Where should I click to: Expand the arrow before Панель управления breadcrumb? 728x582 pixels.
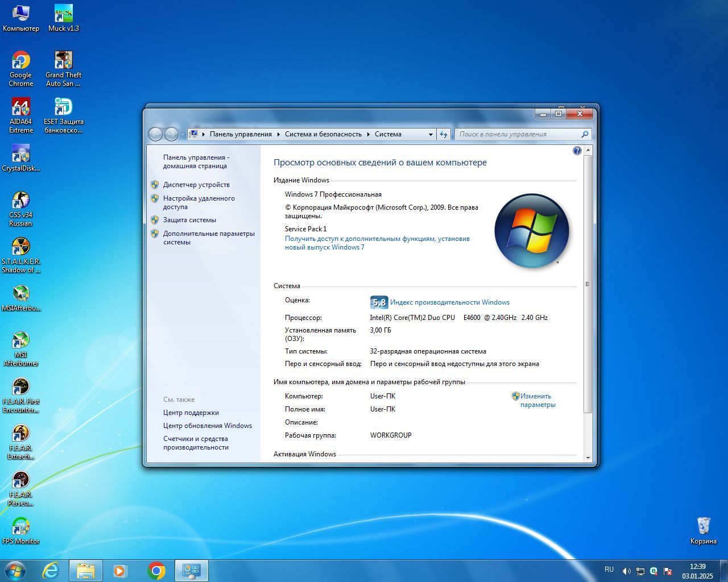click(x=204, y=134)
